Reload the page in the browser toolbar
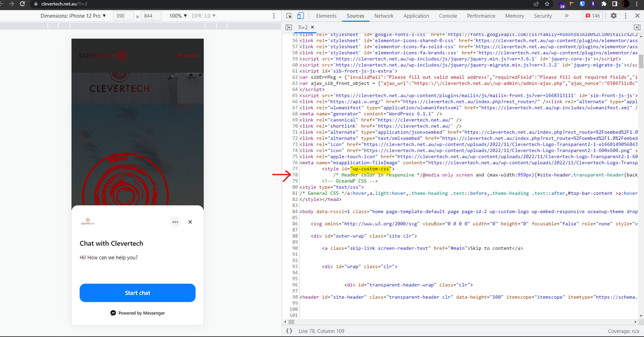Viewport: 644px width, 337px height. (23, 4)
